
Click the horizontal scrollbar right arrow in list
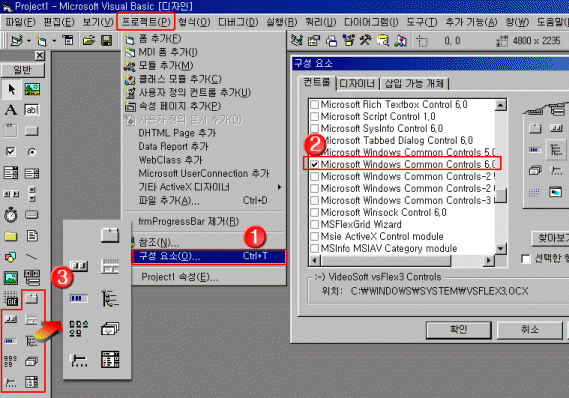point(489,260)
